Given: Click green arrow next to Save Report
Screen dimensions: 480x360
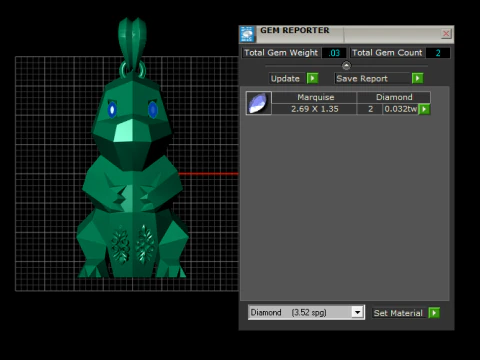Looking at the screenshot, I should click(417, 78).
